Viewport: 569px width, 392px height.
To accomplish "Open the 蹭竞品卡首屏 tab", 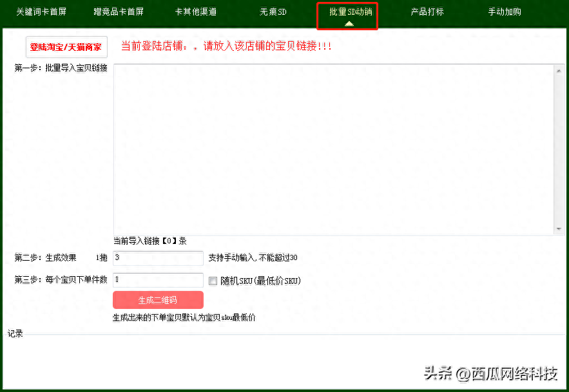I will (x=119, y=12).
